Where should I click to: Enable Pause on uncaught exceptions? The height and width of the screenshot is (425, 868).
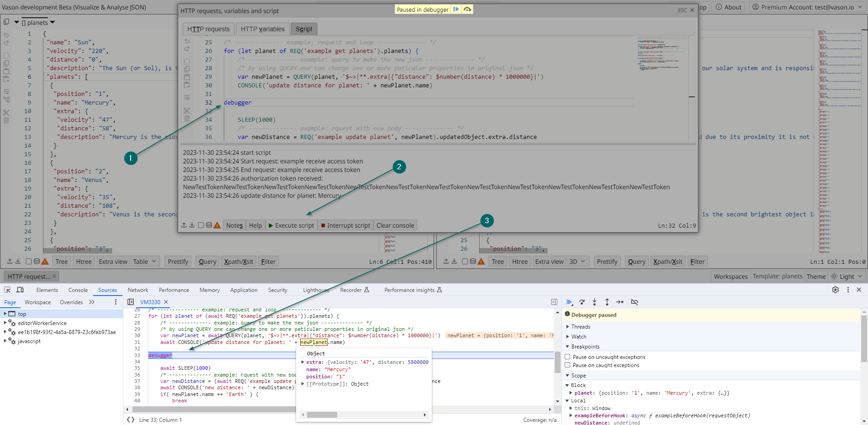pyautogui.click(x=568, y=357)
